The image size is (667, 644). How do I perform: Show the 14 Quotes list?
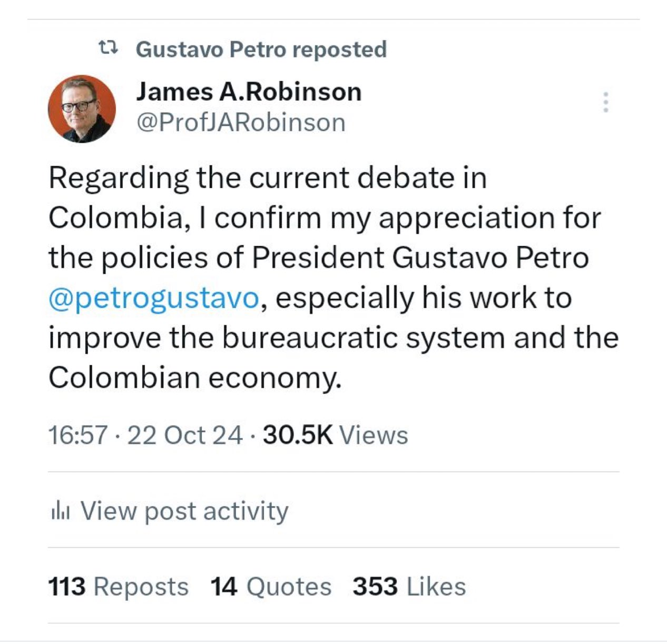tap(271, 587)
